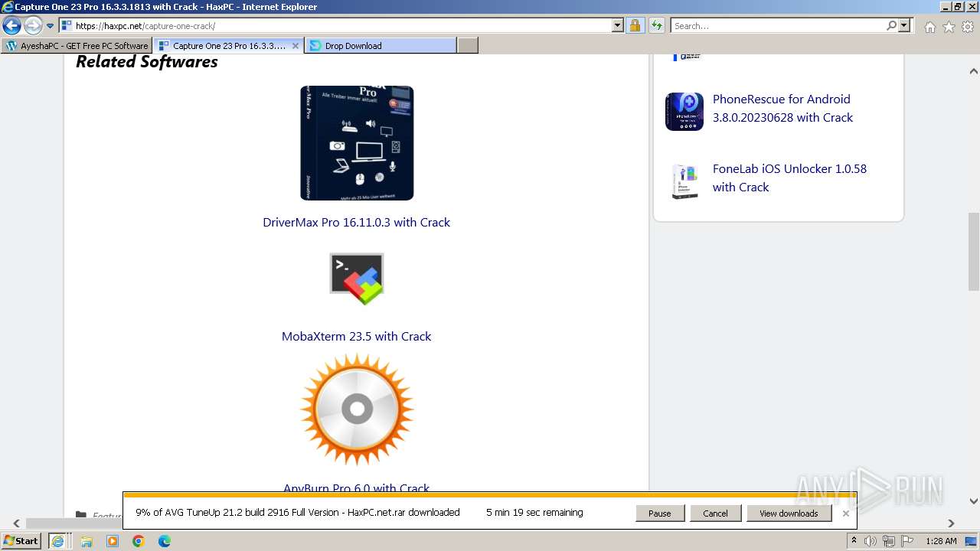
Task: Click the FoneLab iOS Unlocker icon
Action: pos(684,181)
